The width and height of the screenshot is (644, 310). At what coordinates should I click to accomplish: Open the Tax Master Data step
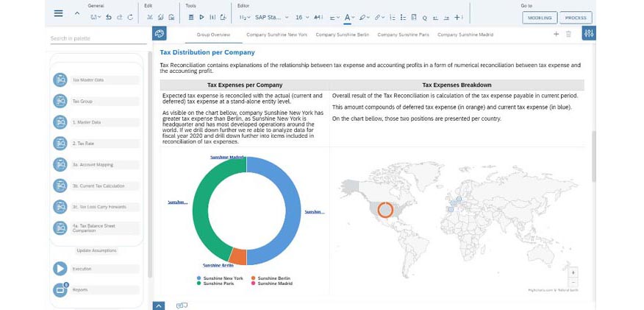tap(96, 80)
